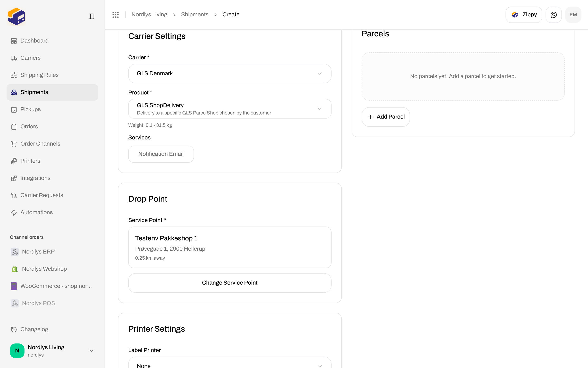This screenshot has width=588, height=368.
Task: Collapse the sidebar panel
Action: pyautogui.click(x=91, y=16)
